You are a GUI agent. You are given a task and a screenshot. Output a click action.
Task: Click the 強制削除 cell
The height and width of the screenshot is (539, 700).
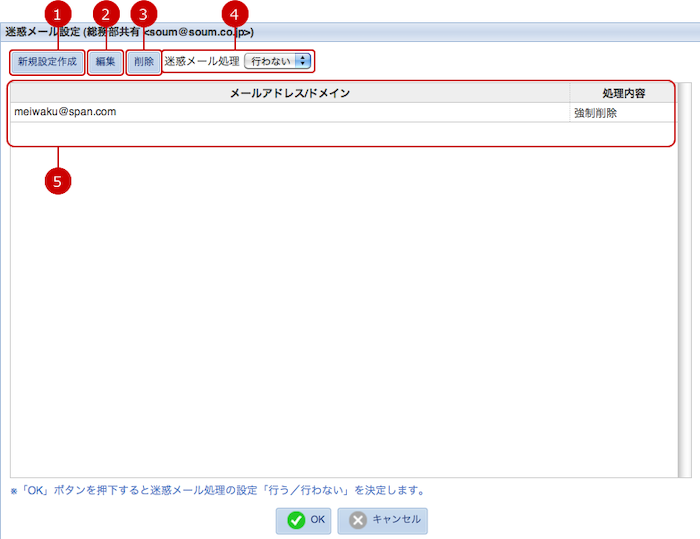click(622, 113)
